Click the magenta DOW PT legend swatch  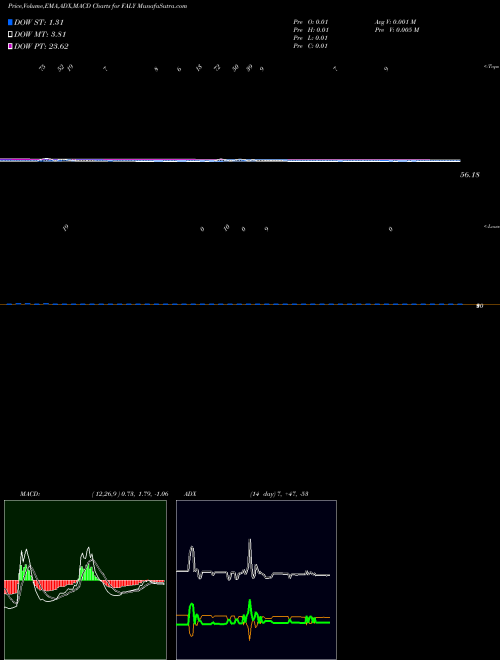pyautogui.click(x=10, y=46)
